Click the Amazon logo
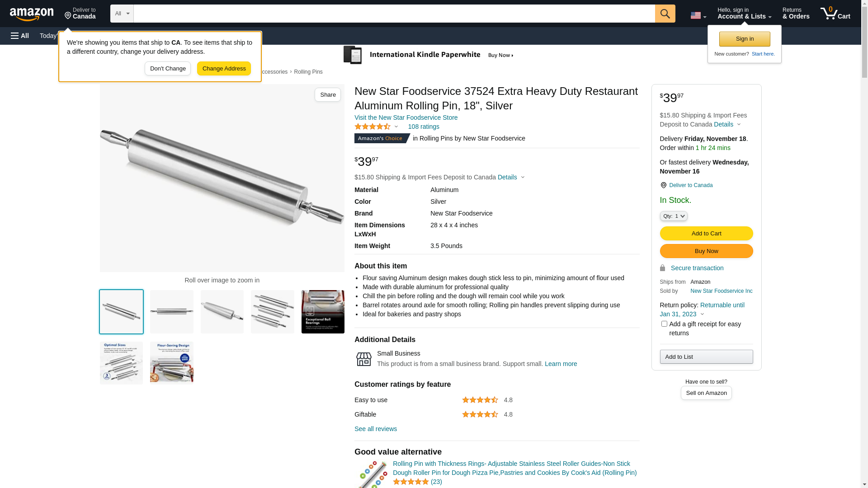This screenshot has height=488, width=868. click(x=32, y=14)
